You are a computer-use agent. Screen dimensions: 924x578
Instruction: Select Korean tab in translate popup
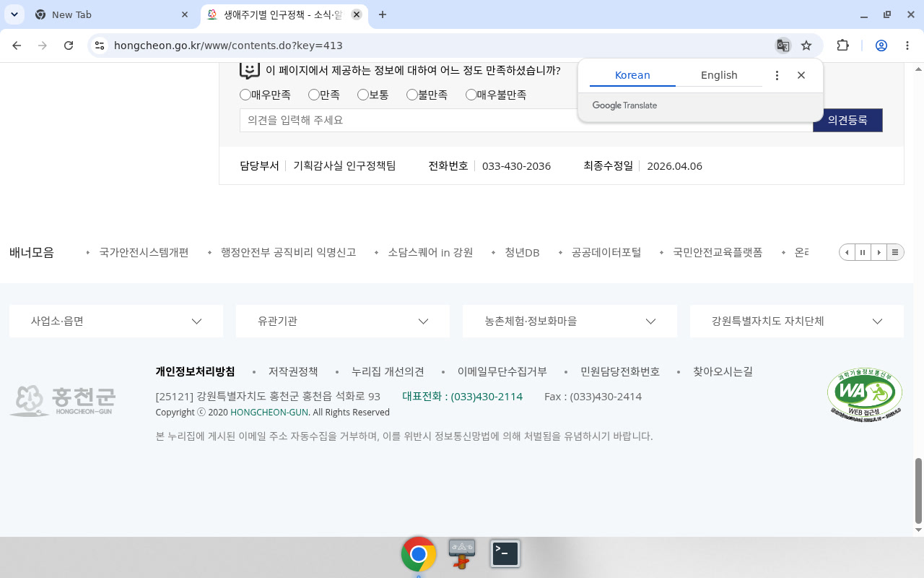click(632, 75)
